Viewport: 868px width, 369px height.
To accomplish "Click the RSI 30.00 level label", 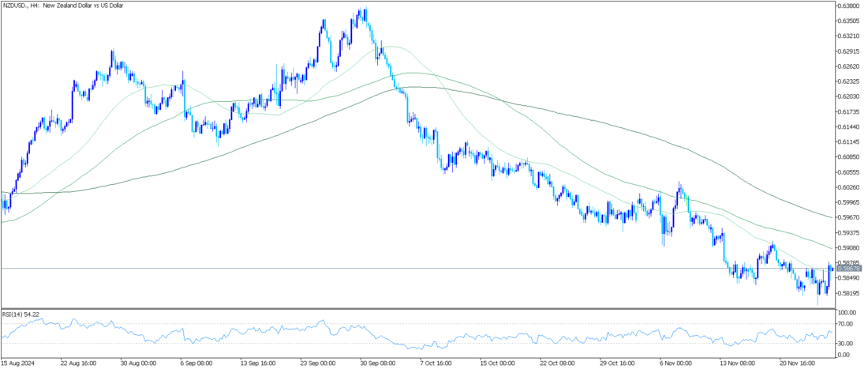I will point(844,344).
